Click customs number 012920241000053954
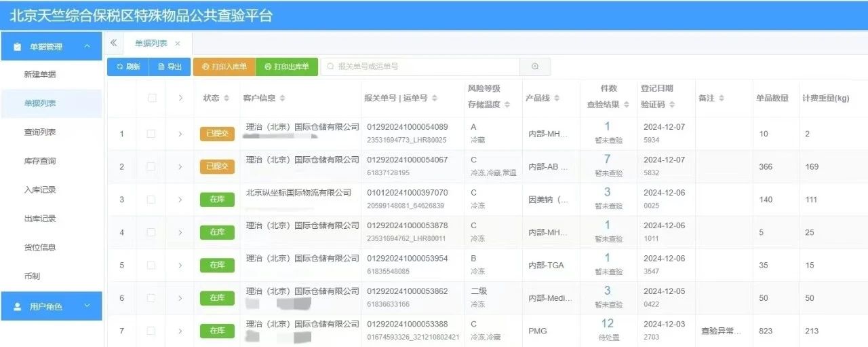Image resolution: width=868 pixels, height=347 pixels. click(x=408, y=258)
